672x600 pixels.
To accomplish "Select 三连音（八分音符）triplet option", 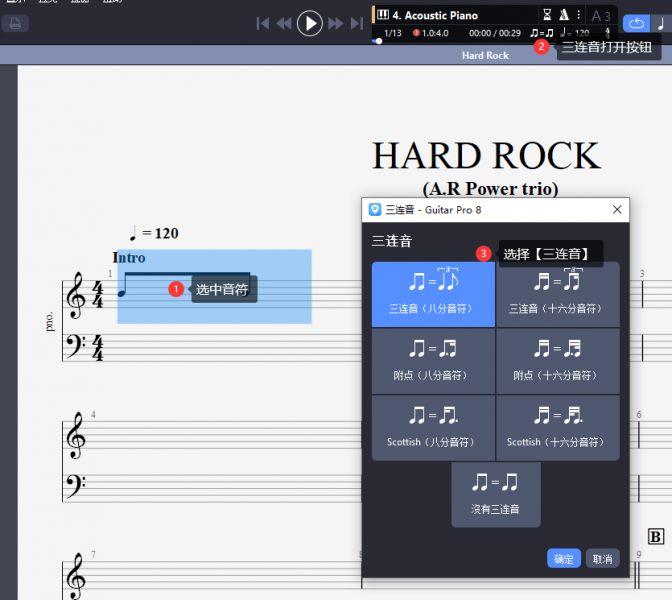I will point(433,294).
